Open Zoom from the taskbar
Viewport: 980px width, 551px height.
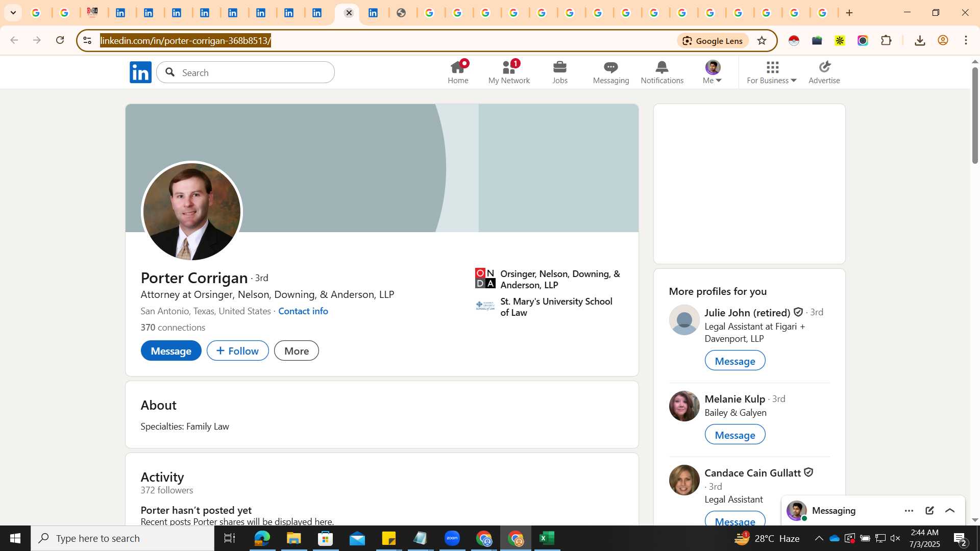click(x=452, y=538)
